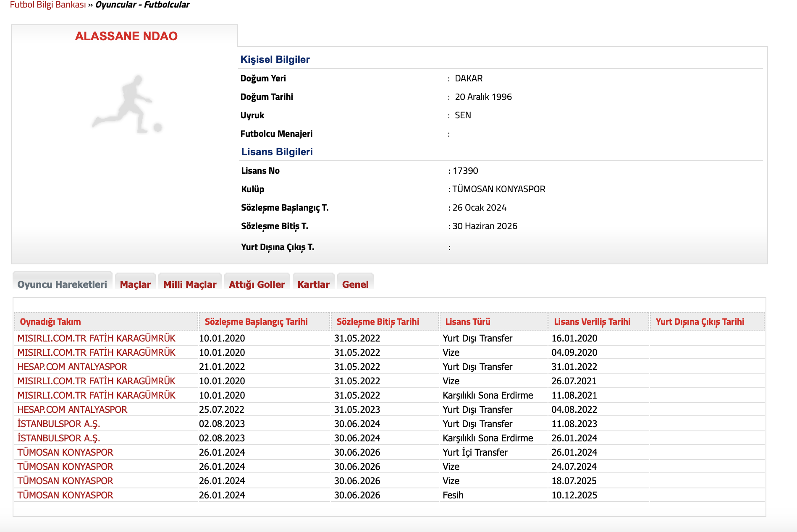
Task: Click the ALASSANE NDAO player name heading
Action: point(126,36)
